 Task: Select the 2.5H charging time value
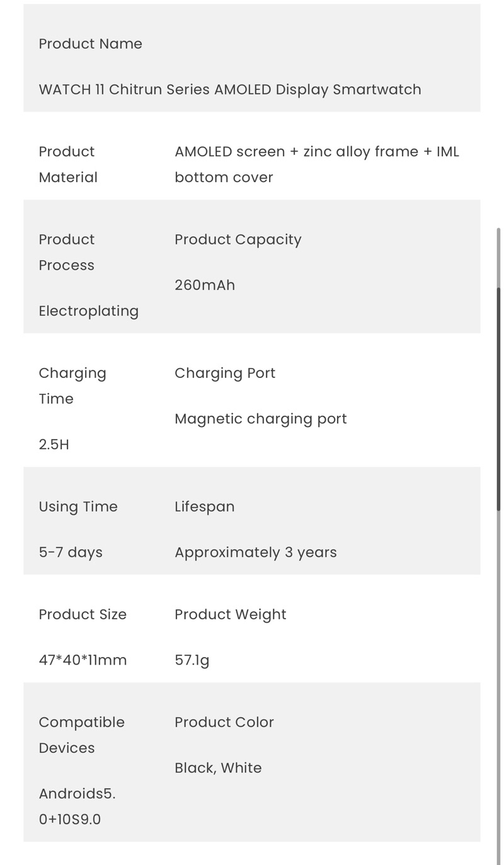pyautogui.click(x=54, y=444)
